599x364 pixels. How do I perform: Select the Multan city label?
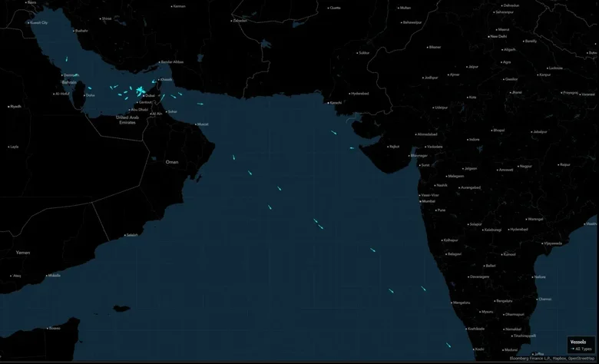click(404, 8)
